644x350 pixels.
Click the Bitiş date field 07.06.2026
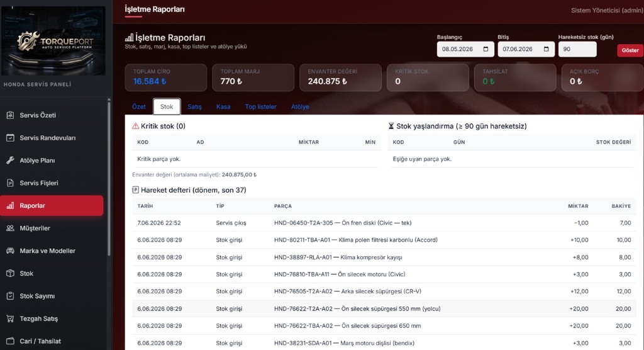coord(526,49)
